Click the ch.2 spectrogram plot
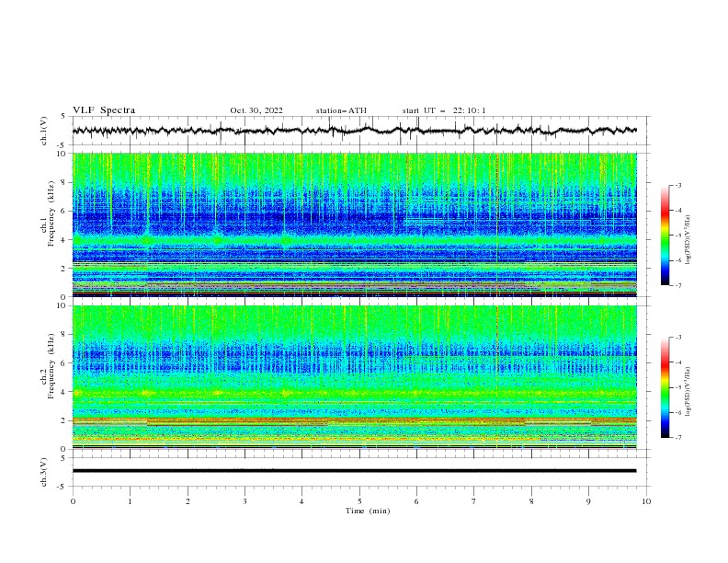This screenshot has height=563, width=728. pyautogui.click(x=355, y=377)
